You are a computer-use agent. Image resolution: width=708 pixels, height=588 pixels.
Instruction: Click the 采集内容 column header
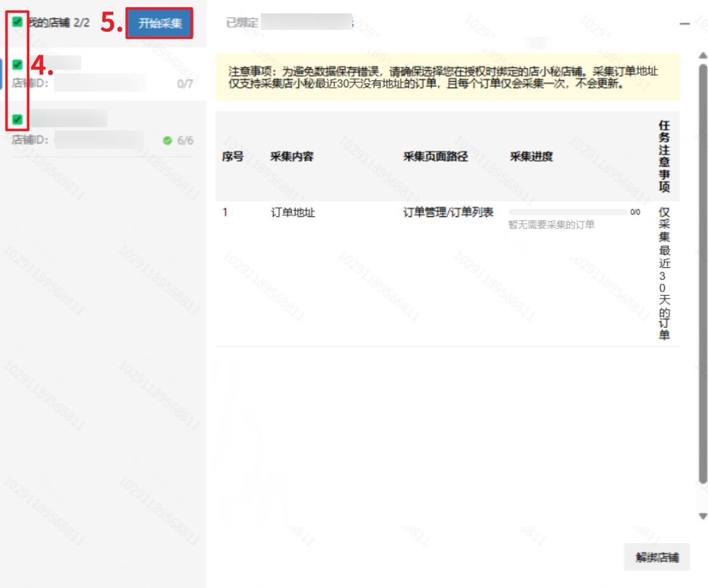[292, 157]
